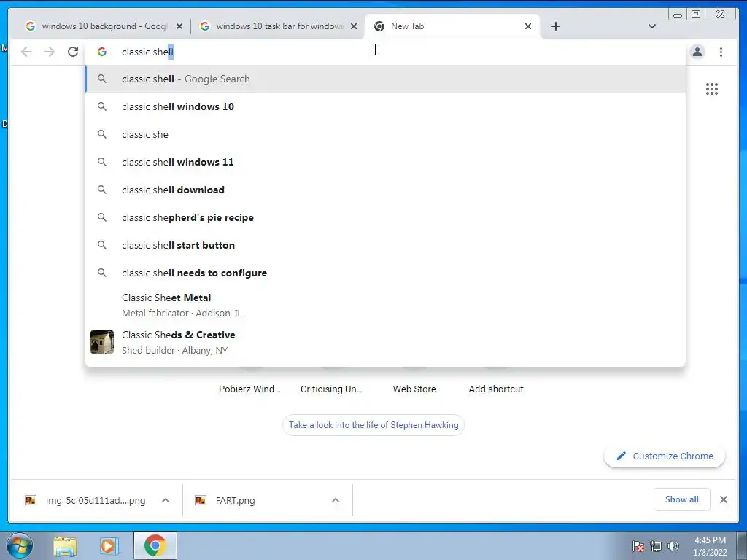
Task: Select 'classic shell download' suggestion
Action: pyautogui.click(x=385, y=190)
